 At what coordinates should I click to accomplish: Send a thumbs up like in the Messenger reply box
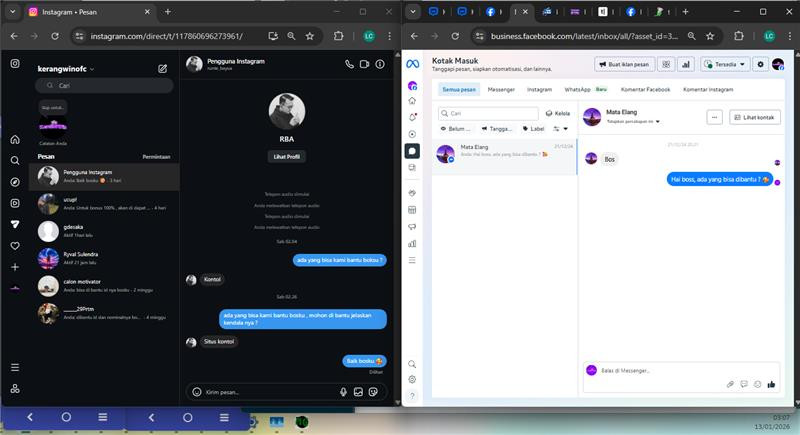[771, 384]
